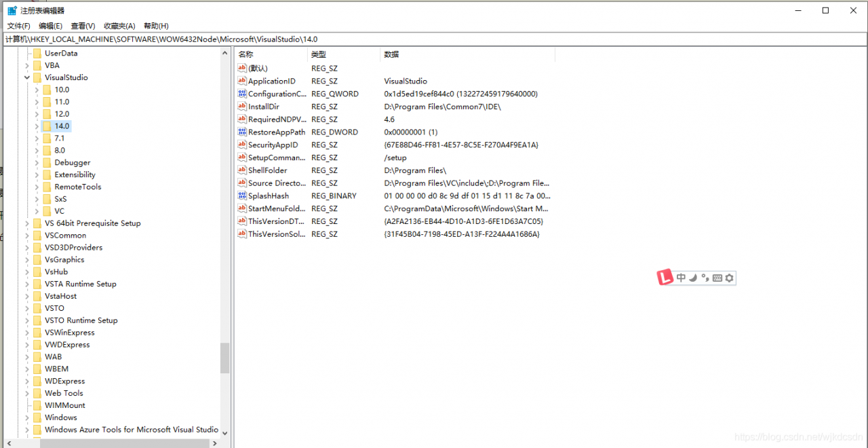Click the tree scrollbar down arrow
The height and width of the screenshot is (448, 868).
[224, 432]
